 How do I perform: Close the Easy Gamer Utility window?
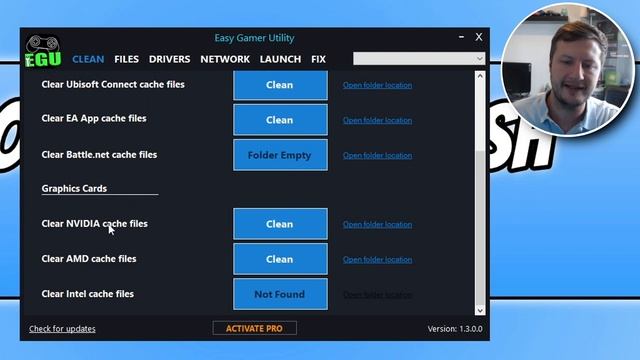point(479,37)
